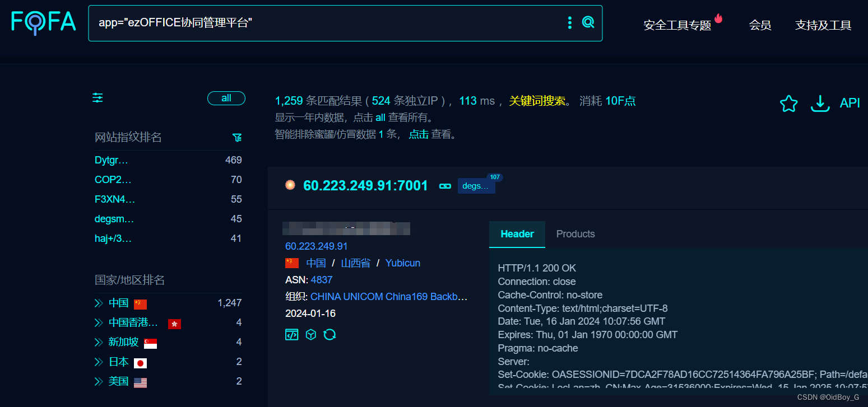Open 会员 menu
Viewport: 868px width, 407px height.
(x=760, y=25)
